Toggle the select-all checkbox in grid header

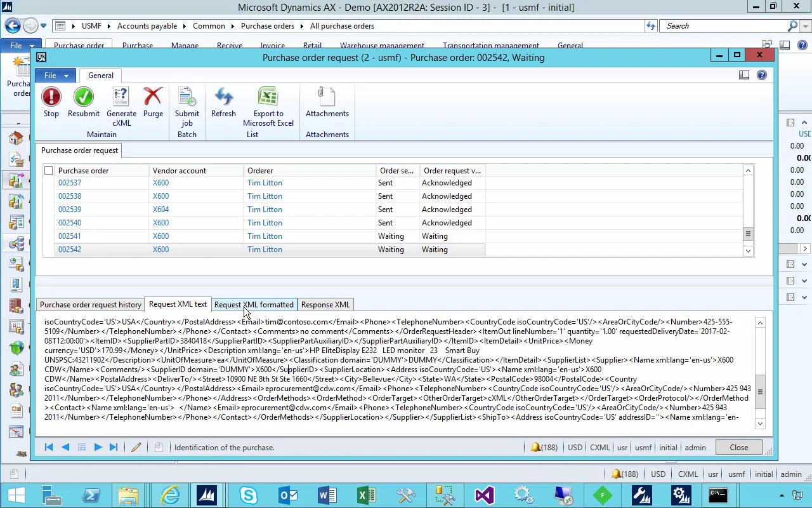(x=49, y=171)
